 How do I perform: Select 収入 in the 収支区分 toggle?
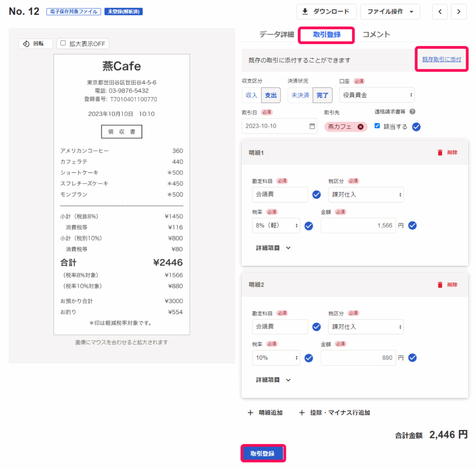click(251, 95)
